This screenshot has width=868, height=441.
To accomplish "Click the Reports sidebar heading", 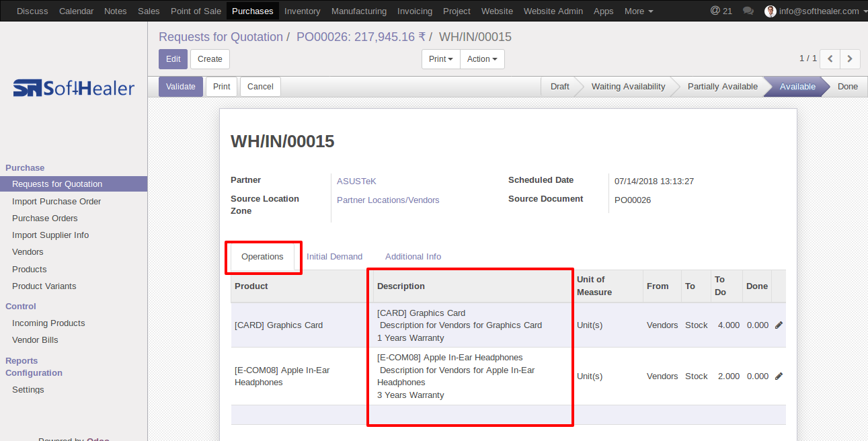I will pyautogui.click(x=22, y=361).
